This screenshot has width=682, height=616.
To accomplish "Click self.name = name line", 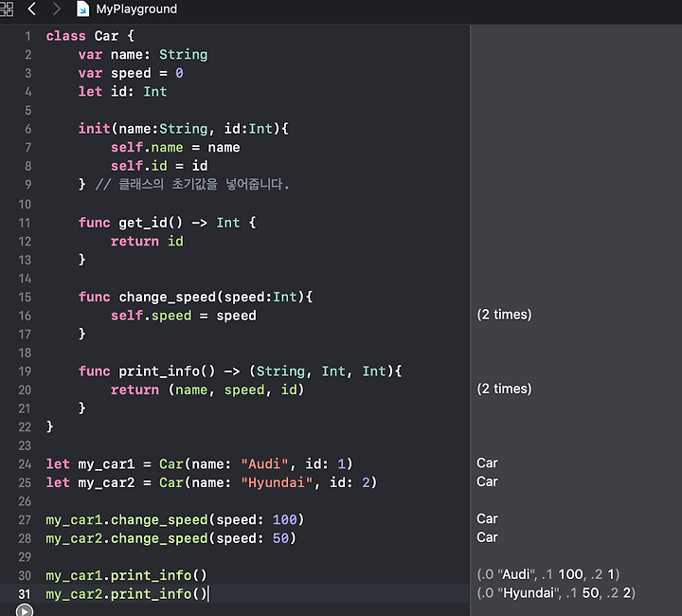I will (x=175, y=148).
